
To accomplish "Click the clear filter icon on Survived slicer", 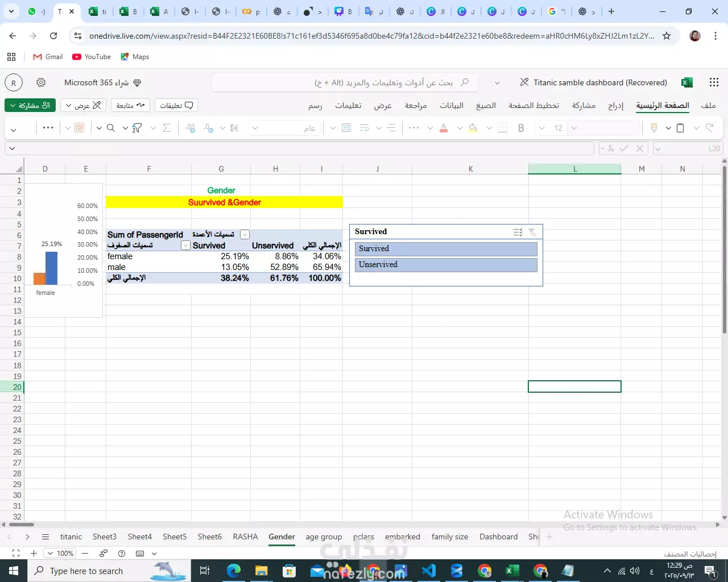I will tap(532, 232).
